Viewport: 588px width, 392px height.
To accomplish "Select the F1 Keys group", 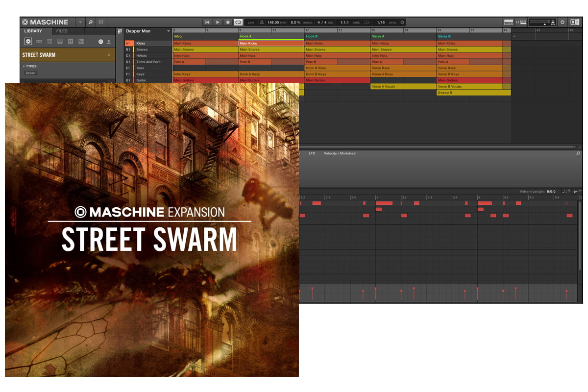I will point(148,74).
